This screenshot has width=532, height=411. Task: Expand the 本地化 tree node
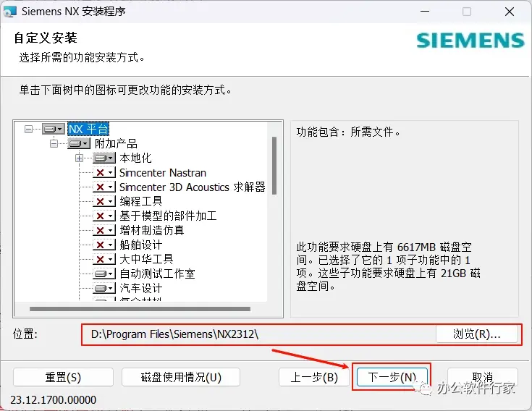tap(79, 158)
